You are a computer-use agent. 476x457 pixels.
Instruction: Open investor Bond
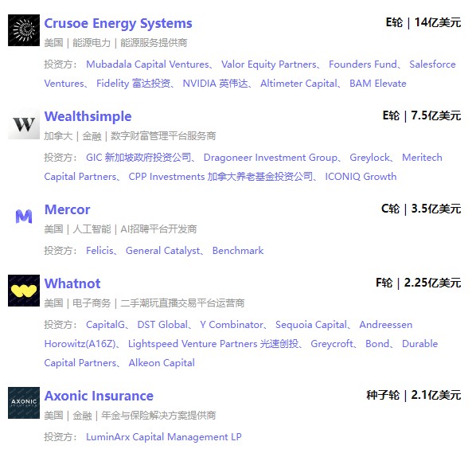[x=377, y=344]
